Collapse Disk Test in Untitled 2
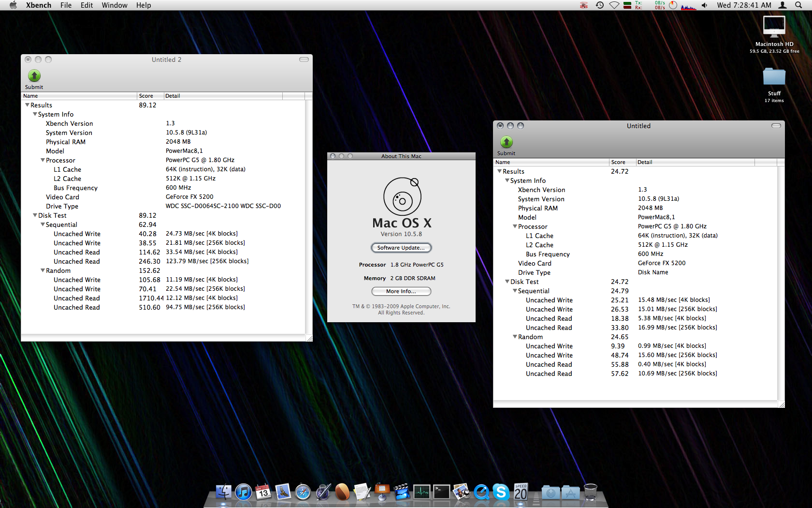This screenshot has width=812, height=508. (35, 215)
